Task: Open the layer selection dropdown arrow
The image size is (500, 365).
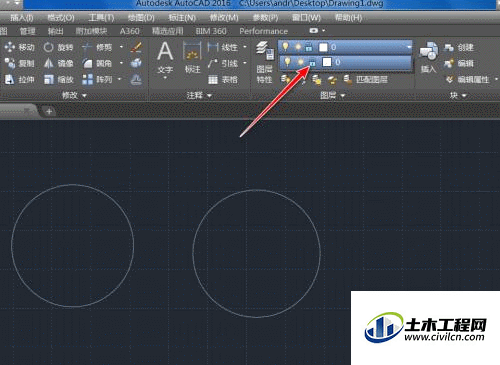Action: [x=409, y=47]
